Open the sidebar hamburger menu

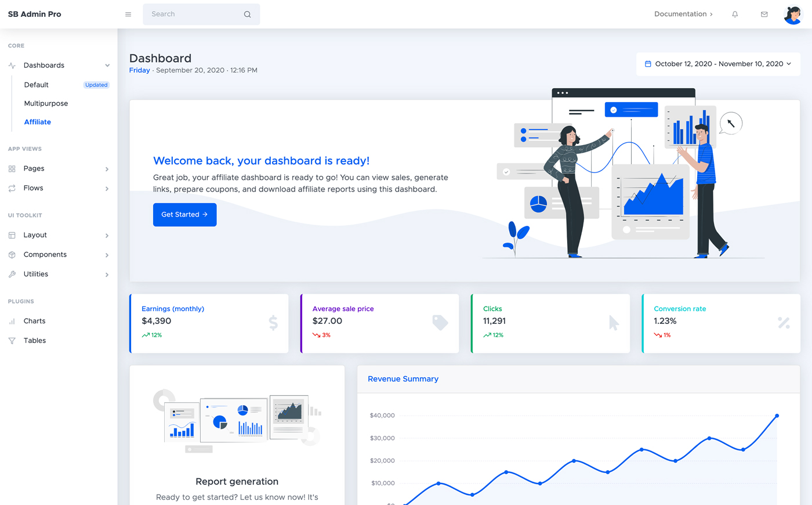click(128, 14)
